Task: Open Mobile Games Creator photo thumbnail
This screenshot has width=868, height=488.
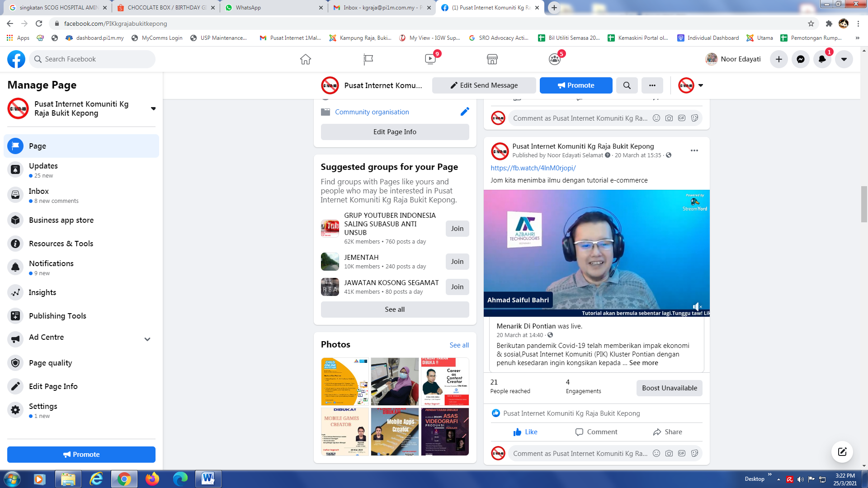Action: point(345,432)
